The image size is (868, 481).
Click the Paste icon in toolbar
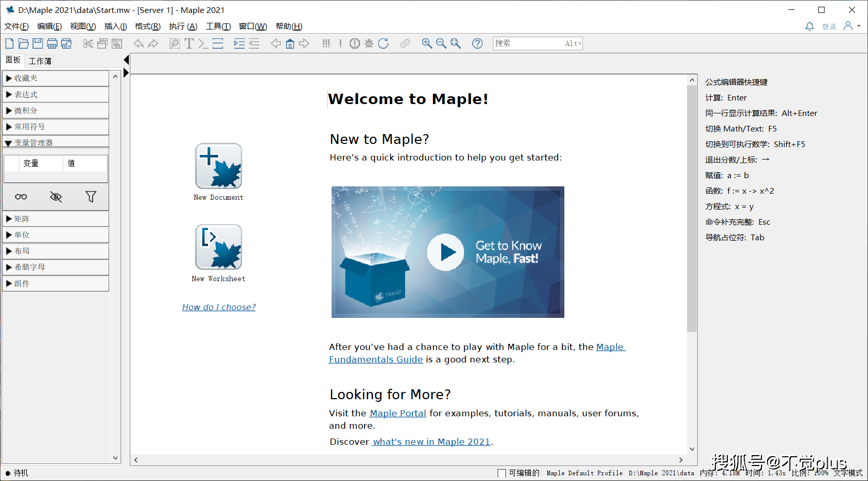pyautogui.click(x=117, y=43)
